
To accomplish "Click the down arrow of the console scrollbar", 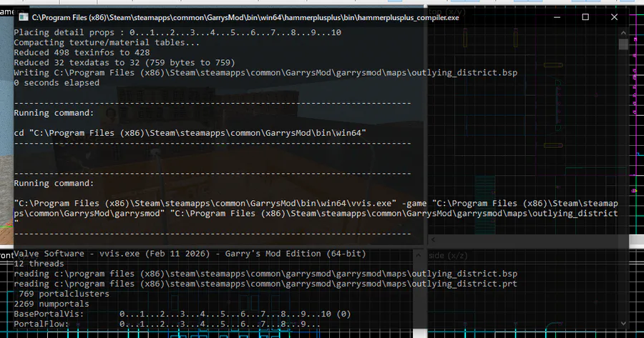I will (623, 323).
